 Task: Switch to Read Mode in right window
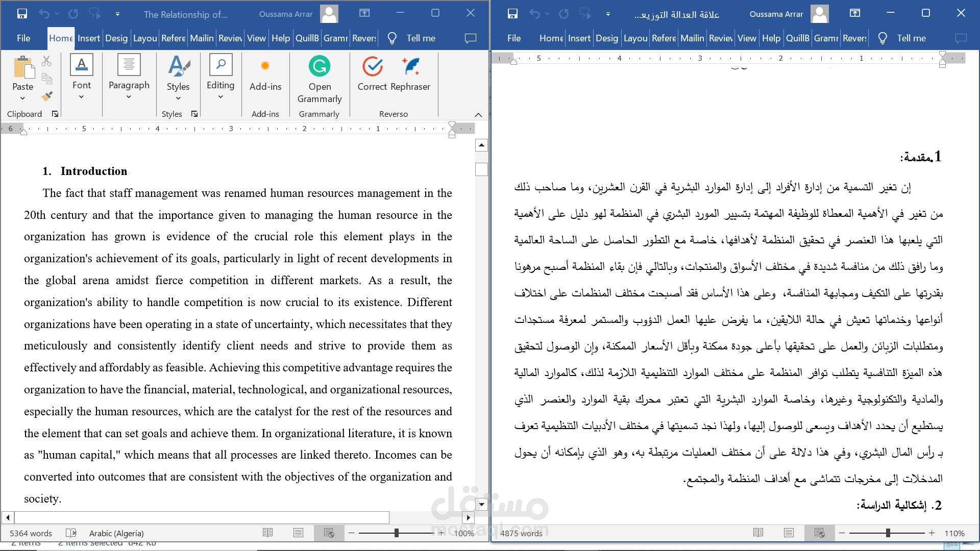point(758,533)
